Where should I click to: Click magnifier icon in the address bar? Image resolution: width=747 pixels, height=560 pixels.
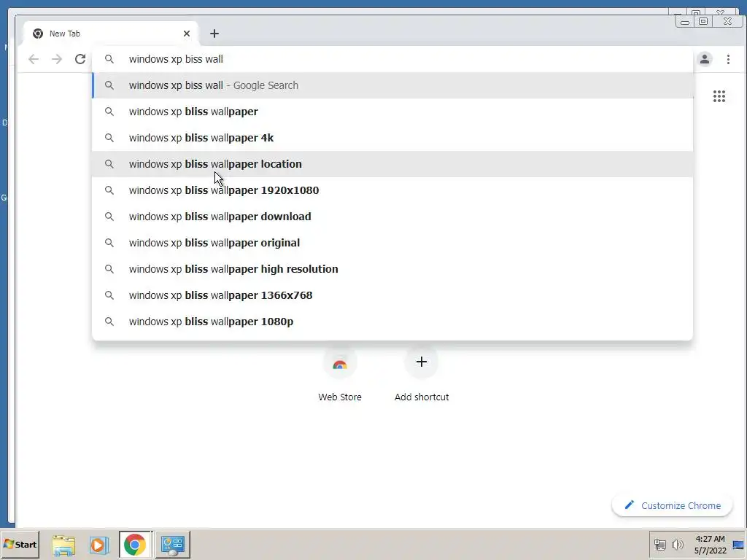[x=109, y=59]
